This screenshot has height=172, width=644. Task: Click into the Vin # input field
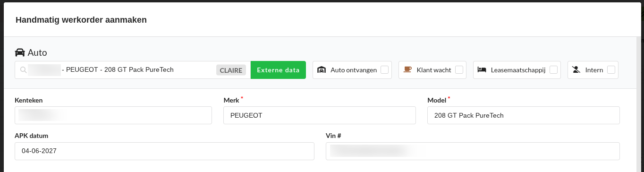473,151
